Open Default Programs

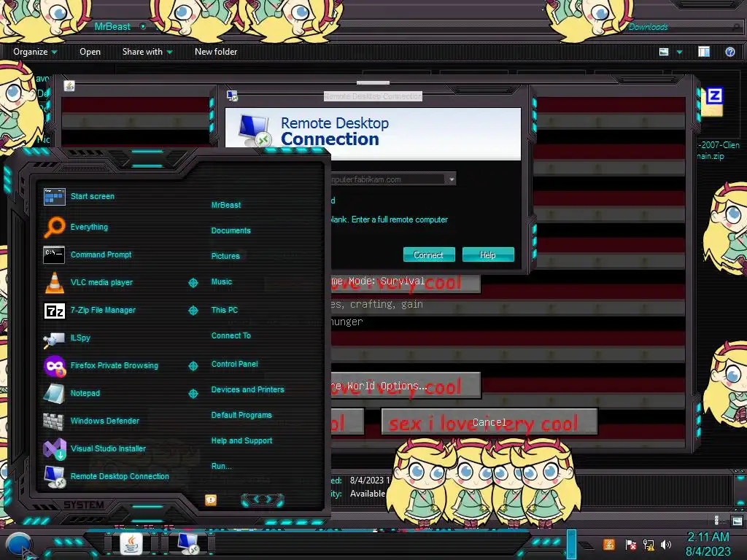click(241, 415)
